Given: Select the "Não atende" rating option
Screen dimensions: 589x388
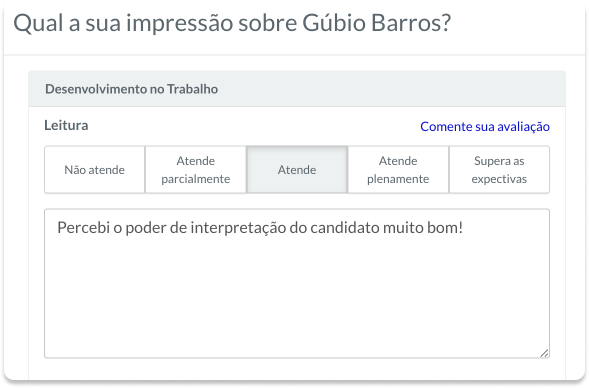Looking at the screenshot, I should tap(95, 170).
